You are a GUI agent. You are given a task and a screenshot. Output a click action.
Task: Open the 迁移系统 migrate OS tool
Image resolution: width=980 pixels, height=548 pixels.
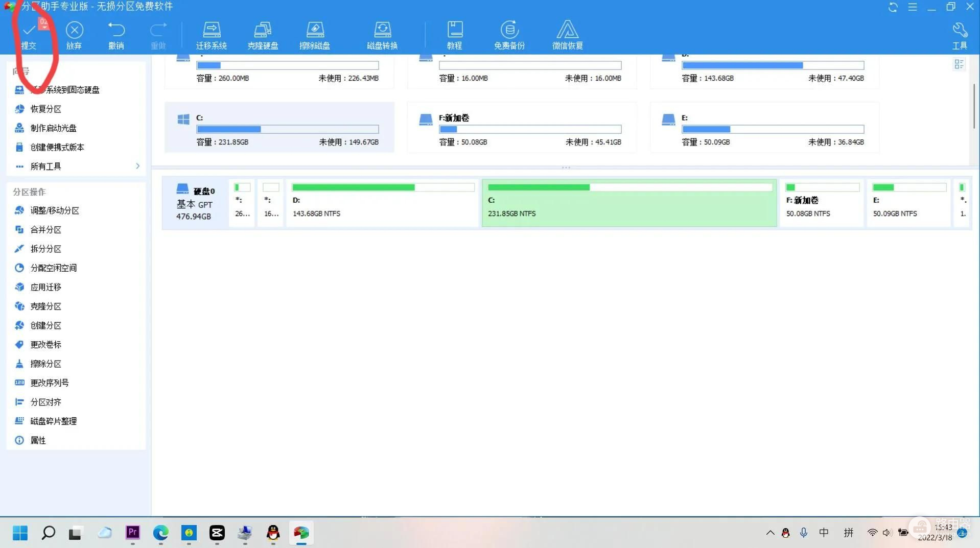click(212, 35)
